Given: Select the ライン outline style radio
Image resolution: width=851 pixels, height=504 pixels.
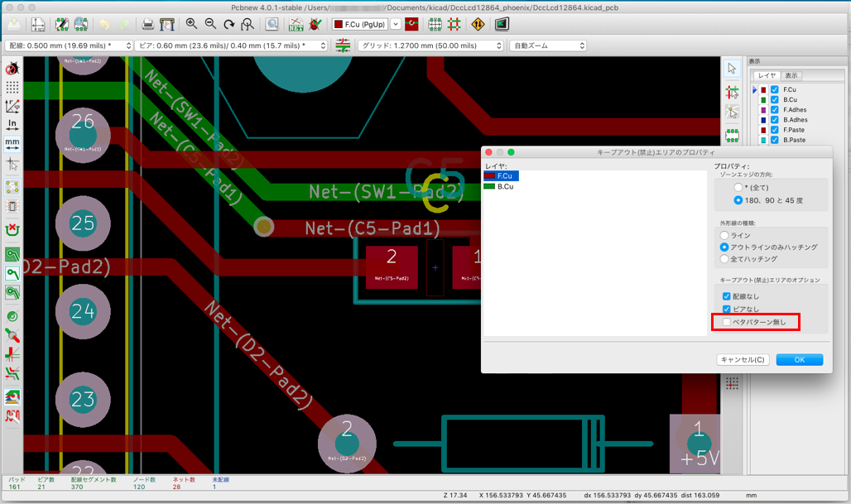Looking at the screenshot, I should (x=724, y=236).
